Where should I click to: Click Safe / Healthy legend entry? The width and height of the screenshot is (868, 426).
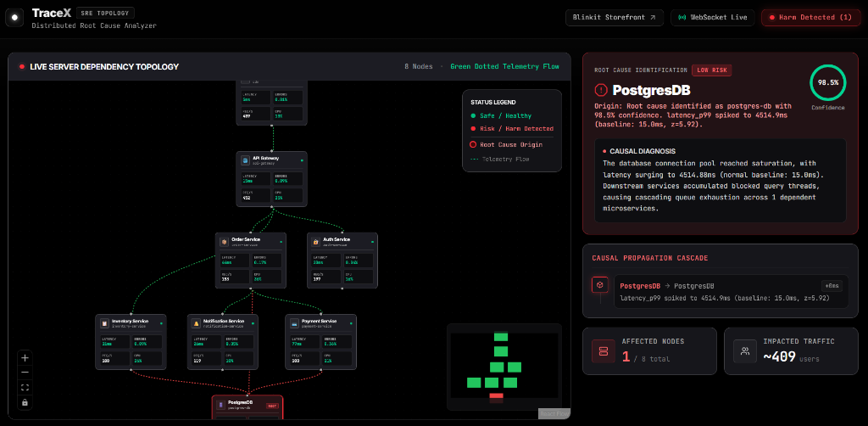pyautogui.click(x=501, y=115)
